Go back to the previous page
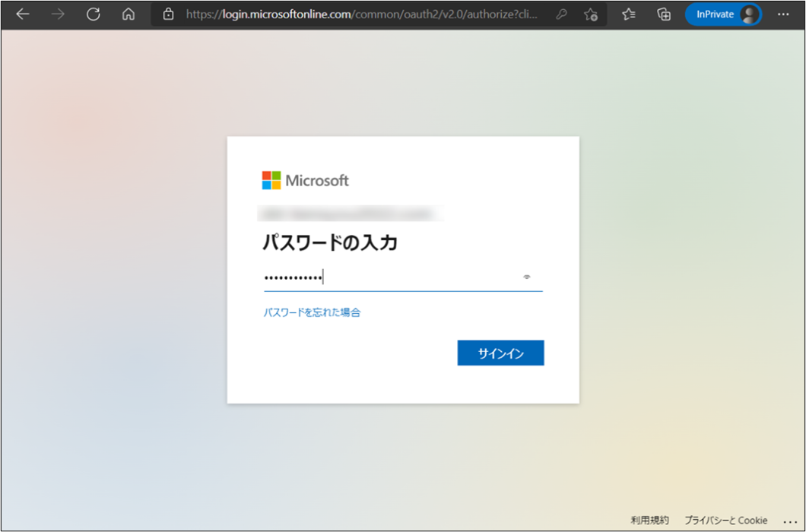 pyautogui.click(x=23, y=14)
